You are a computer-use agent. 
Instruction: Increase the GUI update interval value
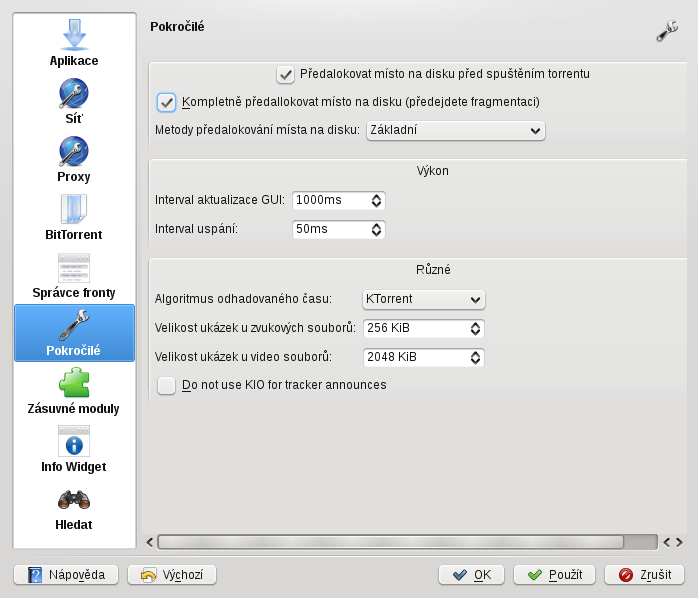point(377,196)
